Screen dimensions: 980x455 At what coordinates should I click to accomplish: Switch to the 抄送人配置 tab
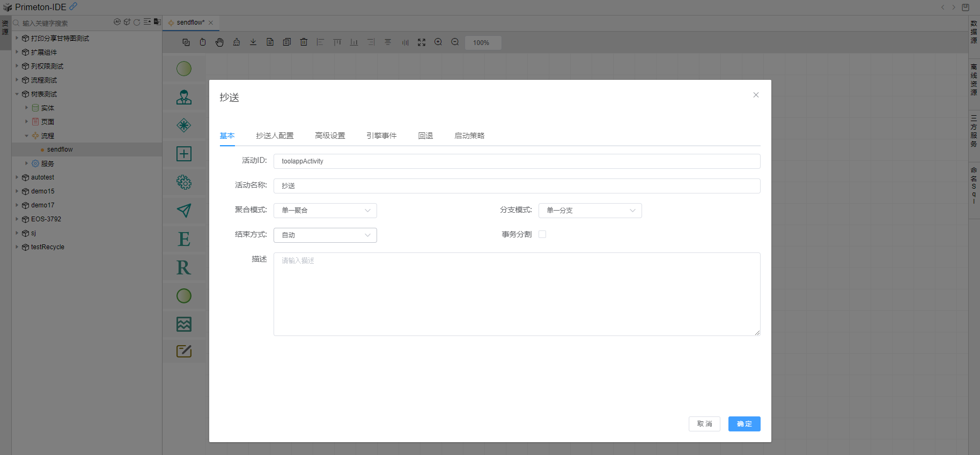[x=275, y=136]
